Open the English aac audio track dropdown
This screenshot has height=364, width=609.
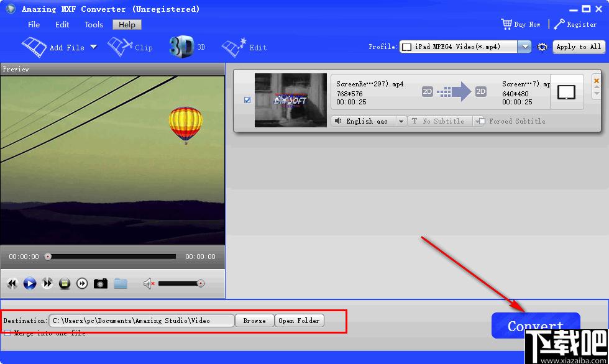[400, 121]
